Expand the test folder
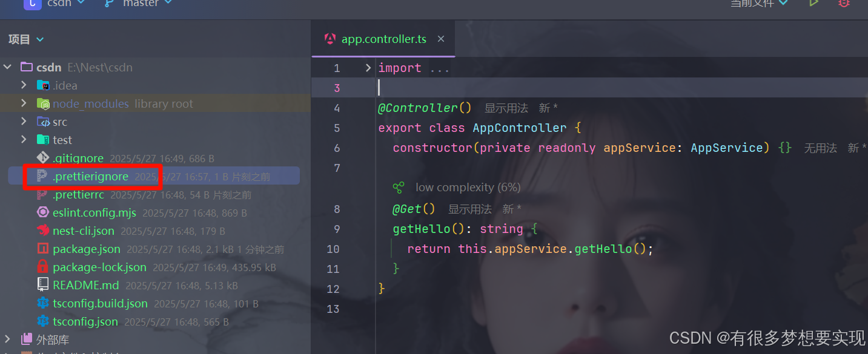Screen dimensions: 868x354 24,140
